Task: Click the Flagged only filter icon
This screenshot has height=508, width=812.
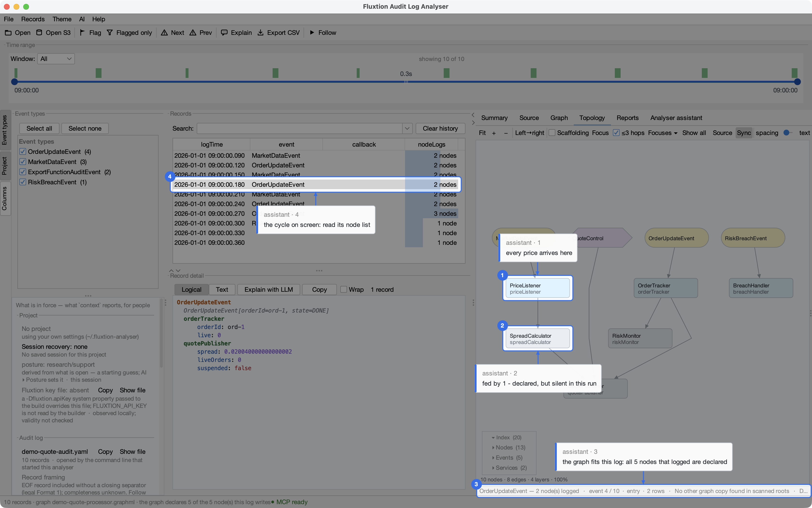Action: pyautogui.click(x=110, y=33)
